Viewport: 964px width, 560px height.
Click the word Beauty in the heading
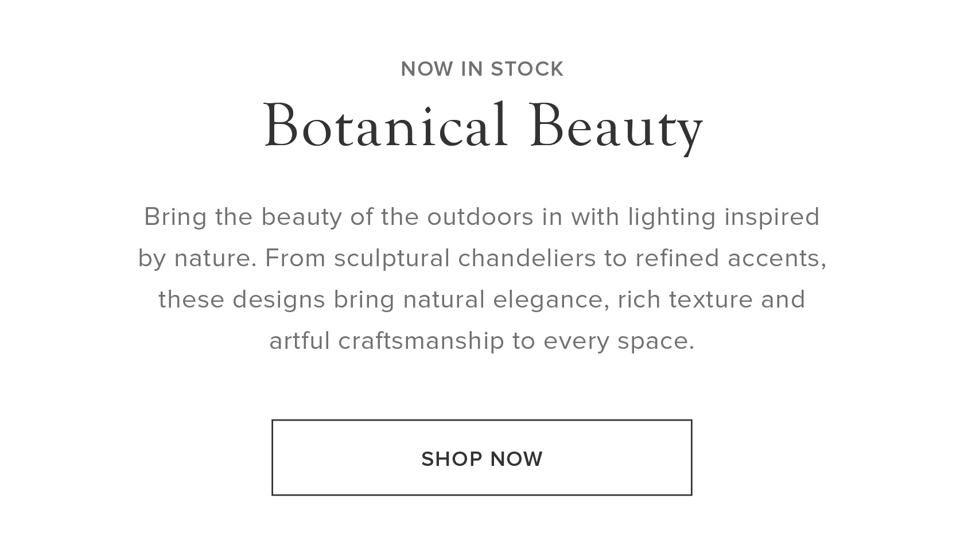pyautogui.click(x=617, y=127)
